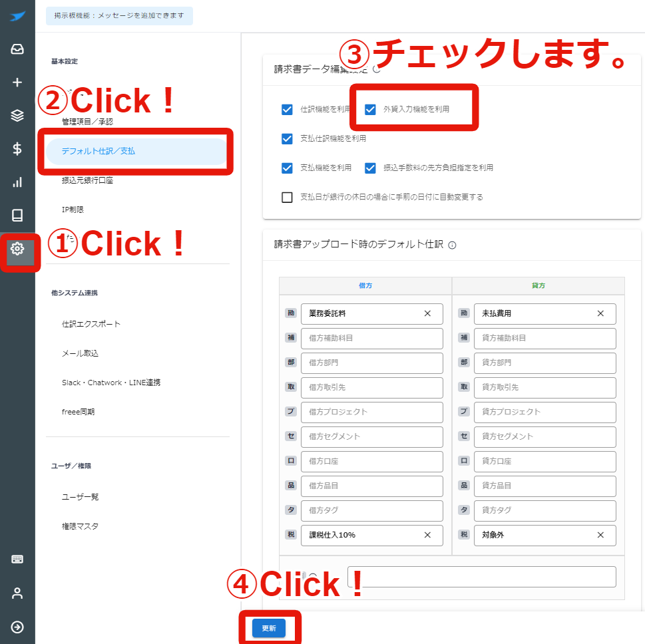Screen dimensions: 645x644
Task: Open the 借方プロジェクト combo box
Action: coord(372,412)
